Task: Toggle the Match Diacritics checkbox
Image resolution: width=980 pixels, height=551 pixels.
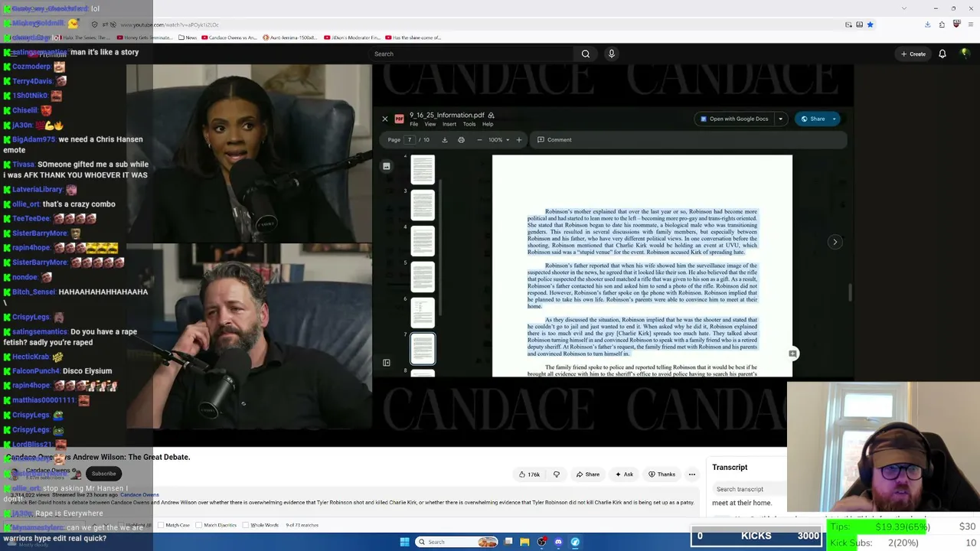Action: tap(200, 525)
